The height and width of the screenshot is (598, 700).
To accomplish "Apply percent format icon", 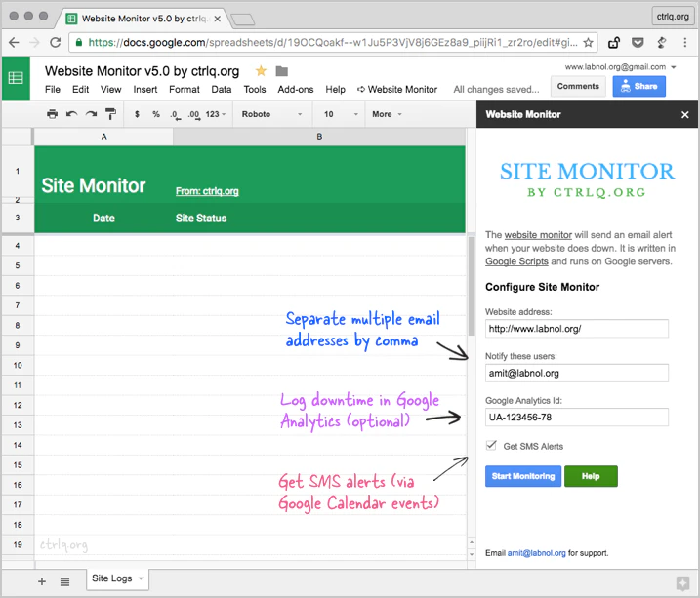I will pos(156,114).
